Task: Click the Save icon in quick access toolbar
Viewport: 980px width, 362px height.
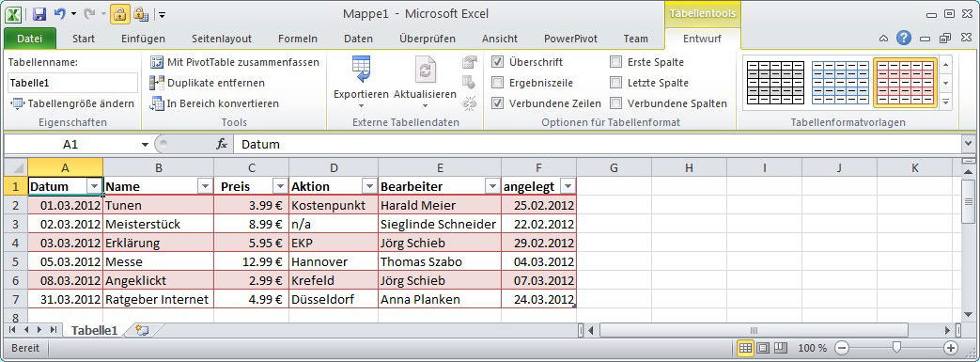Action: point(39,14)
